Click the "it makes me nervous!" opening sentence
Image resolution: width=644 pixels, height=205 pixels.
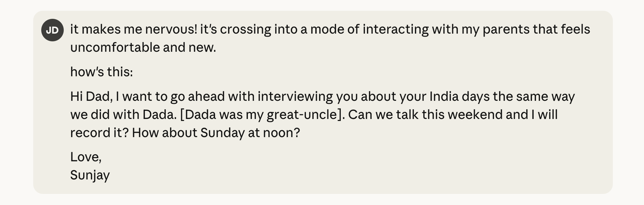pos(133,30)
